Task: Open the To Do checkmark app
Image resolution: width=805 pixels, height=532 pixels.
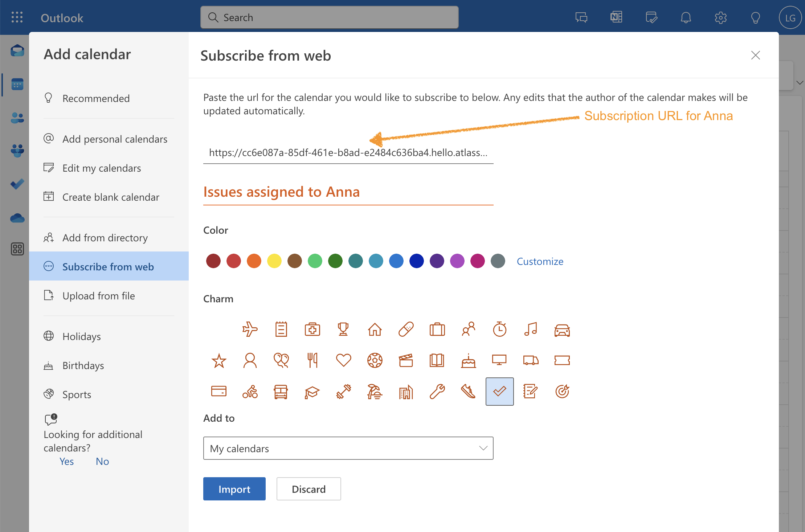Action: (x=17, y=184)
